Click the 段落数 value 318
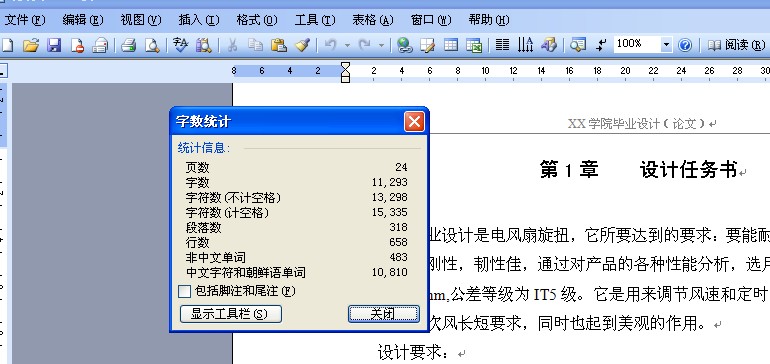Image resolution: width=770 pixels, height=364 pixels. (x=398, y=227)
